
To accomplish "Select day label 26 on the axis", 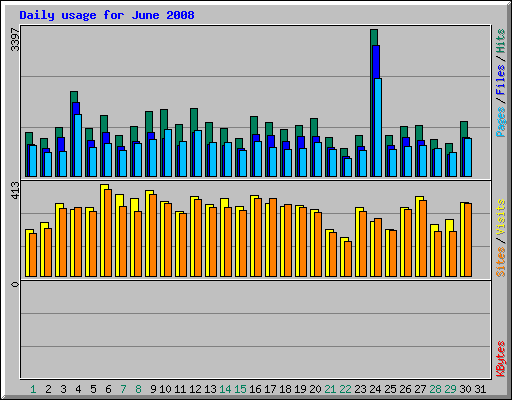I will tap(405, 389).
